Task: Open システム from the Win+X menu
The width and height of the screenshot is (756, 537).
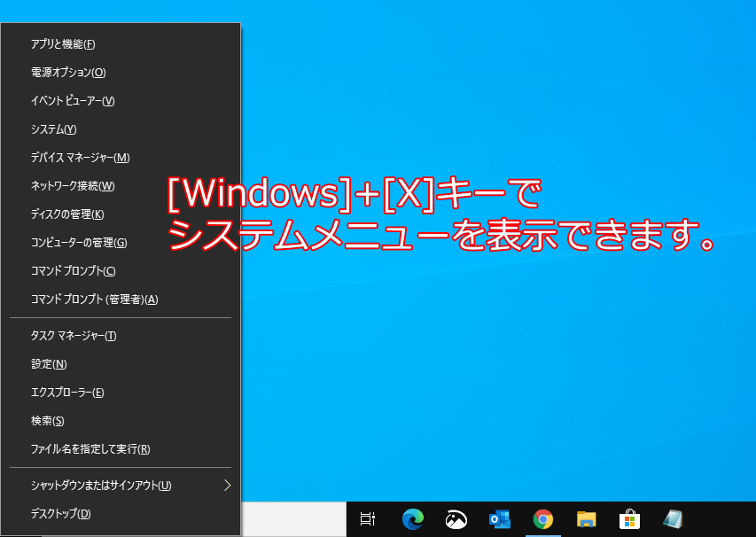Action: click(53, 129)
